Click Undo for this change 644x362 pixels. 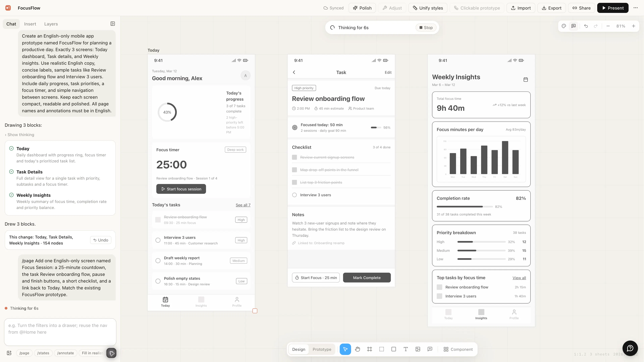click(101, 240)
